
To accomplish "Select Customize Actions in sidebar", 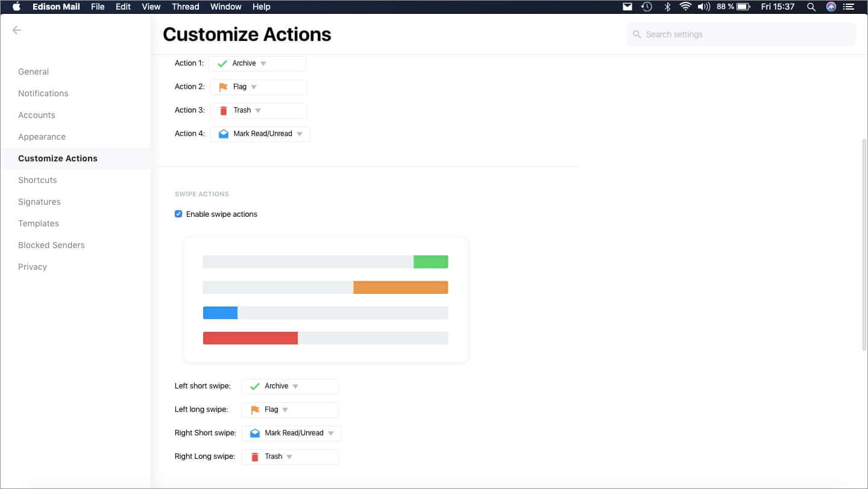I will pyautogui.click(x=58, y=158).
